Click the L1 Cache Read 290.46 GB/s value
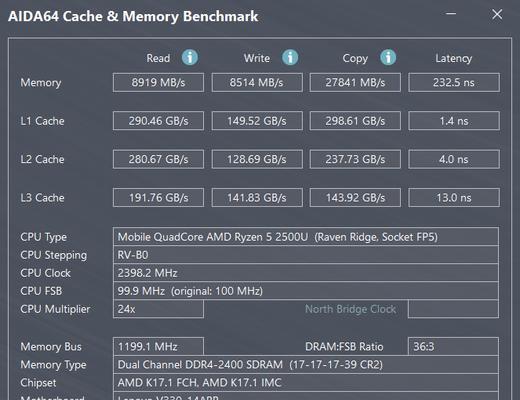The height and width of the screenshot is (400, 520). (x=158, y=121)
